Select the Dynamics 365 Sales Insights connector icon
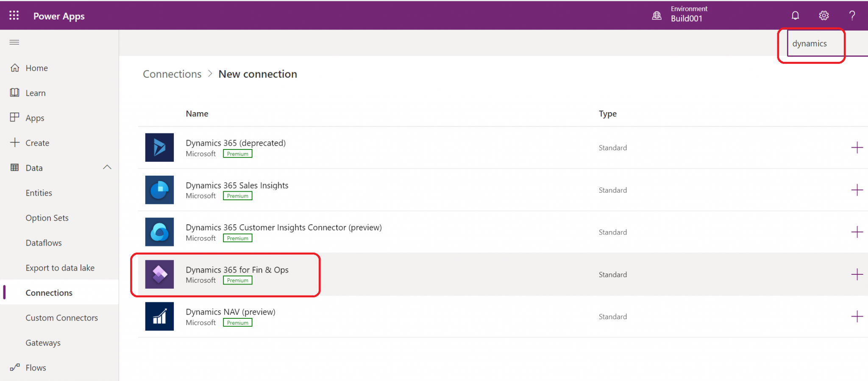 pos(159,190)
